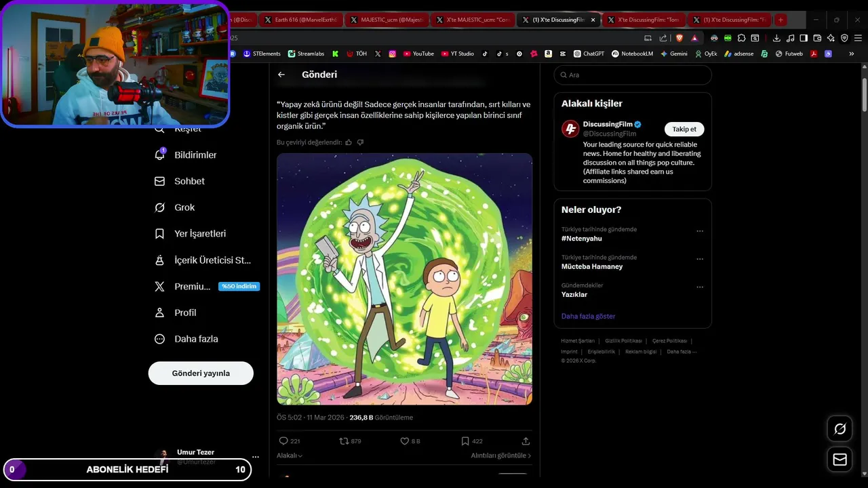
Task: Open the Bildirimler notifications bell
Action: point(159,155)
